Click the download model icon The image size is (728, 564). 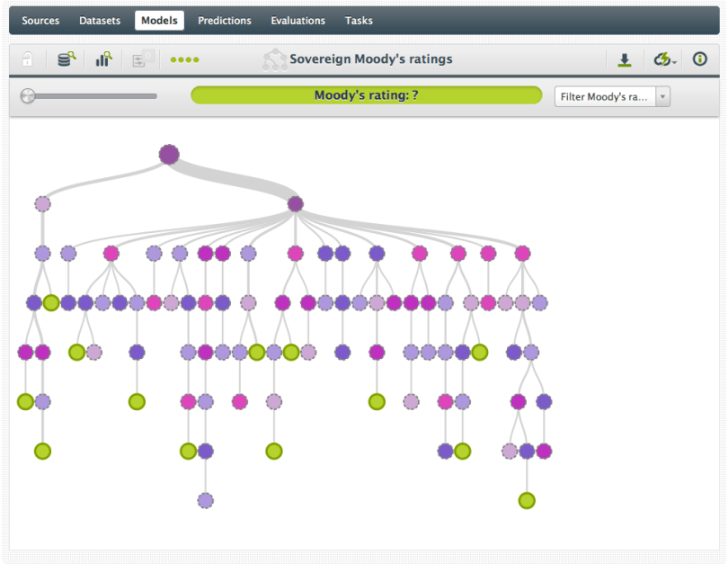click(x=625, y=59)
